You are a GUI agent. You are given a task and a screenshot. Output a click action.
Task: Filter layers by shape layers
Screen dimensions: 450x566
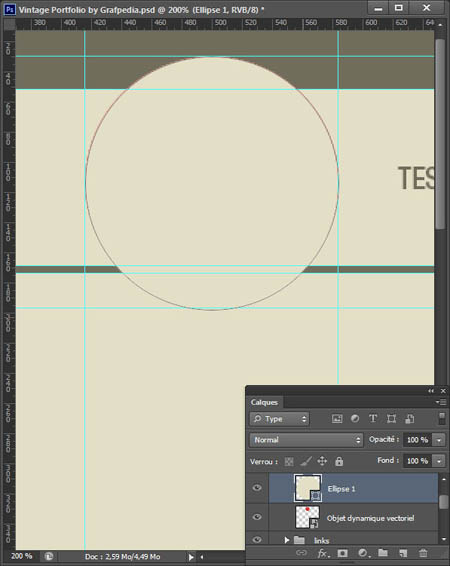pyautogui.click(x=391, y=419)
